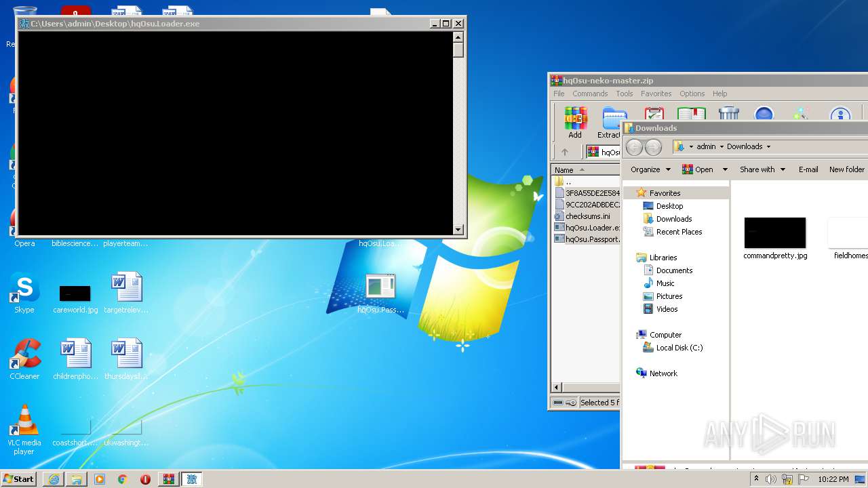Select hqOsu.Loader entry in WinRAR list
Screen dimensions: 868x488
[x=586, y=228]
